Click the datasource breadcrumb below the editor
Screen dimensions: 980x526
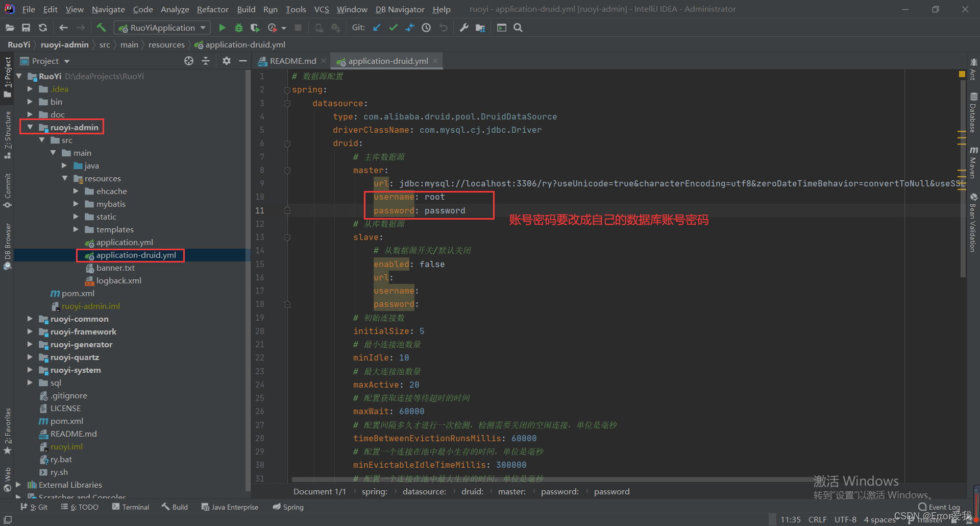pyautogui.click(x=424, y=491)
